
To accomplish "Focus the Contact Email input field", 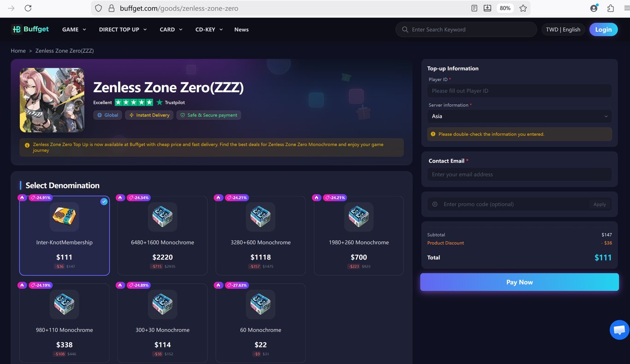I will (x=519, y=174).
